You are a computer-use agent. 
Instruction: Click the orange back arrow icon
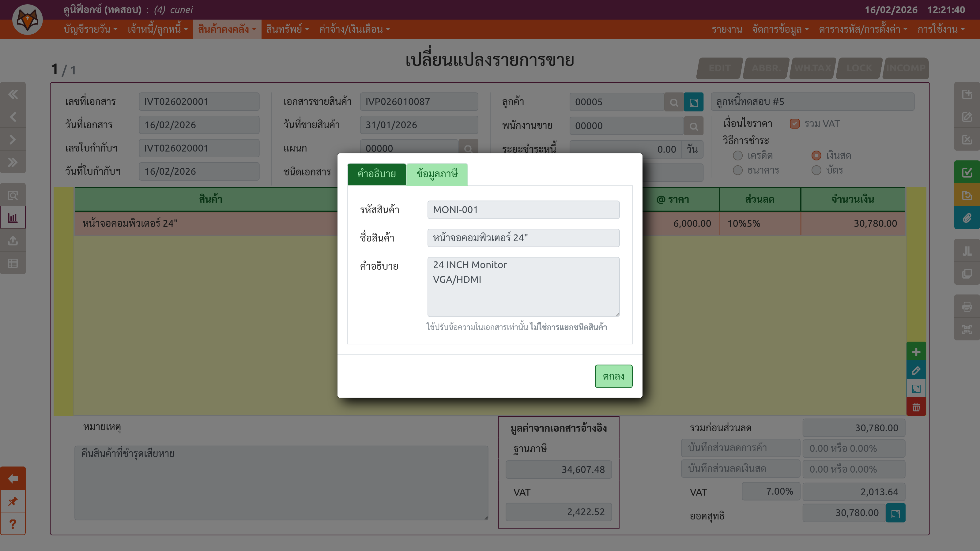[x=13, y=478]
